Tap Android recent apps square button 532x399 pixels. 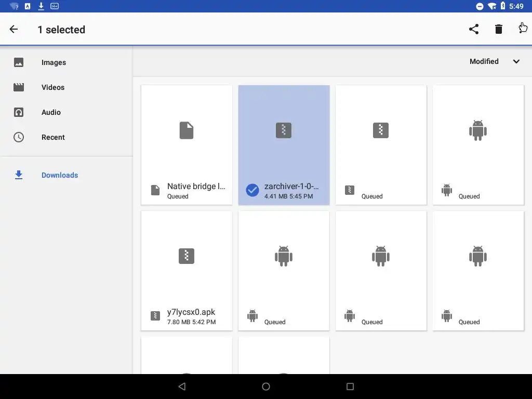(350, 387)
